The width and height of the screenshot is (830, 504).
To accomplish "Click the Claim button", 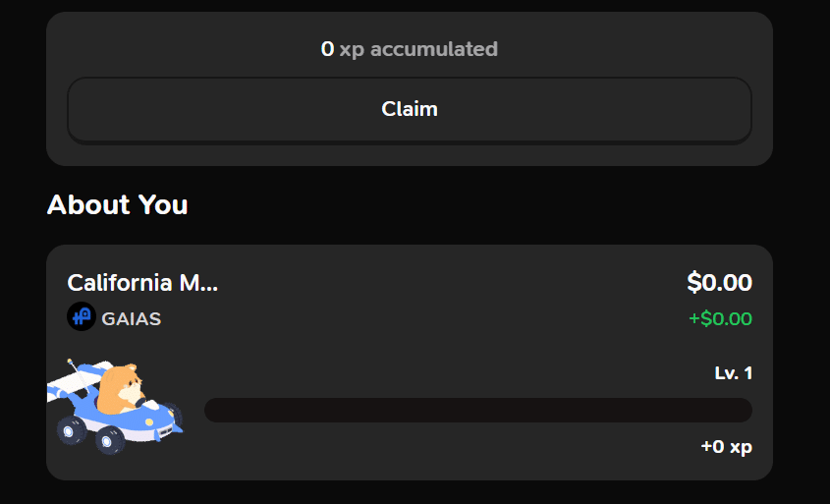I will 410,110.
